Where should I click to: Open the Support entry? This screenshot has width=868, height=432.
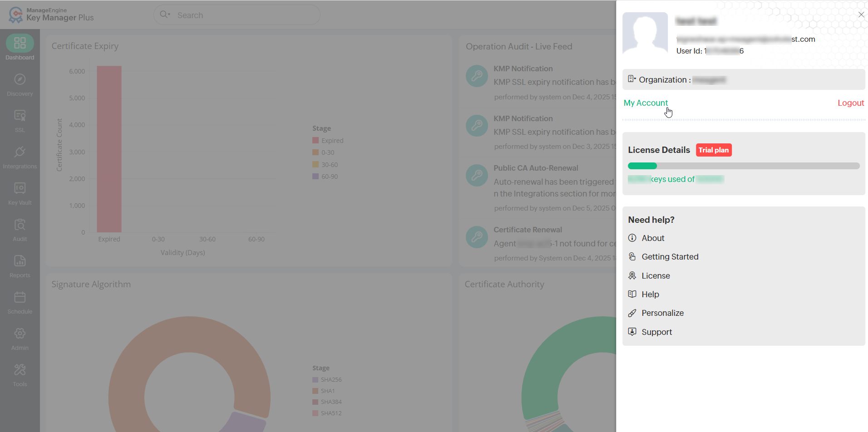coord(656,332)
